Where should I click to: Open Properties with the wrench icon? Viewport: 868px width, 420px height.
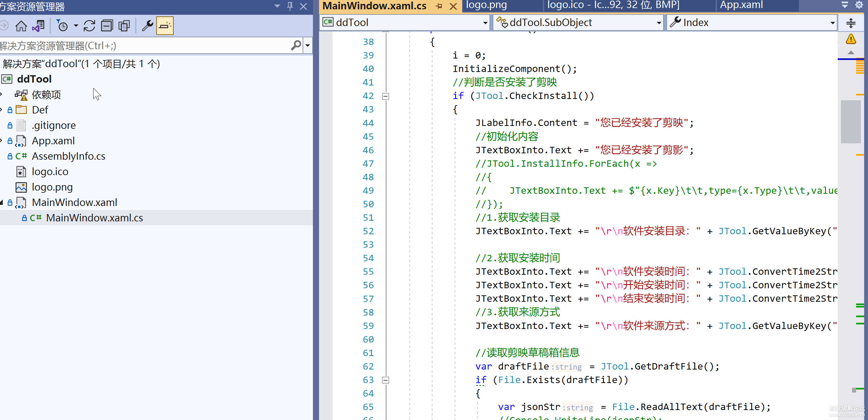point(147,26)
